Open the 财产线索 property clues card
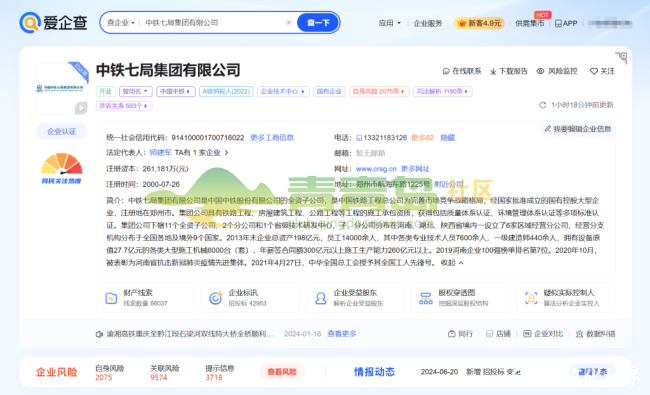Screen dimensions: 650x395 coord(145,298)
